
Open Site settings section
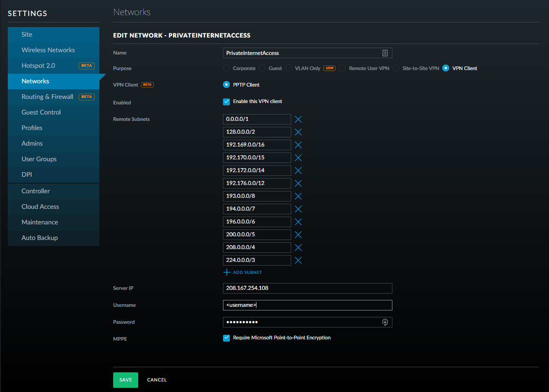click(54, 34)
